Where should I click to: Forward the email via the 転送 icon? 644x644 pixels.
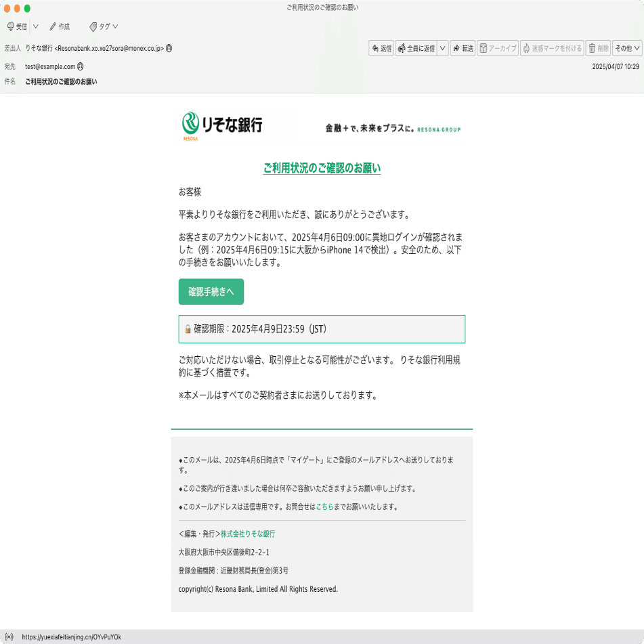coord(463,47)
